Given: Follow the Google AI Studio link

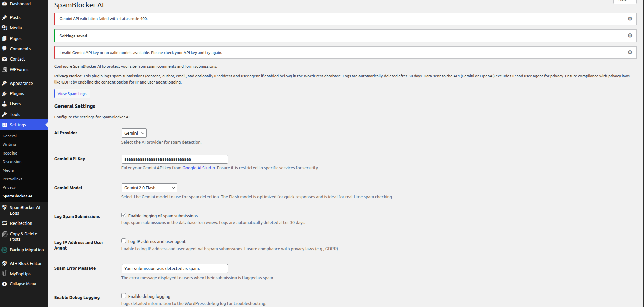Looking at the screenshot, I should point(199,168).
